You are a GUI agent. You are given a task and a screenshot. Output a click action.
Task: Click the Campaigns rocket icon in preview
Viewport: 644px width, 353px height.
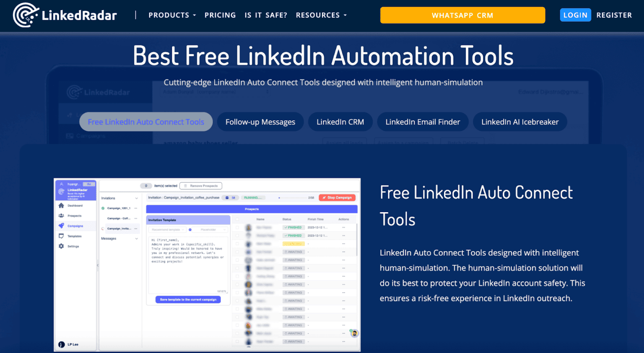coord(61,226)
